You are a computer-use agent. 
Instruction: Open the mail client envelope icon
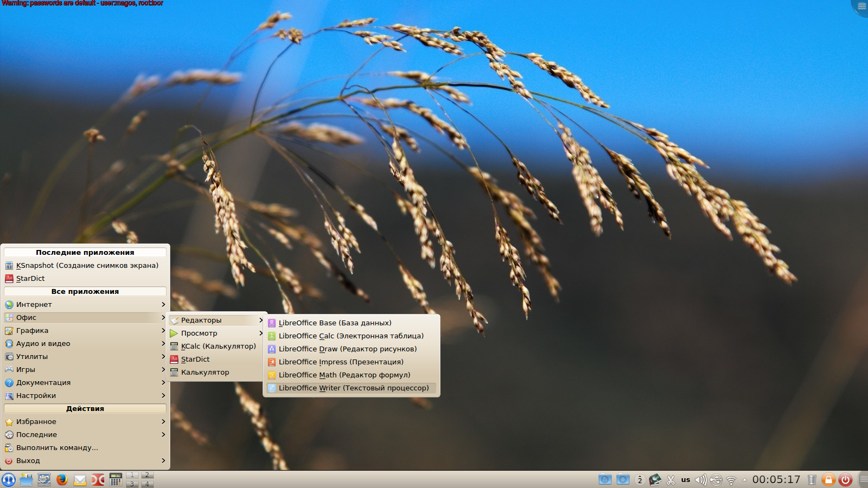[x=80, y=480]
